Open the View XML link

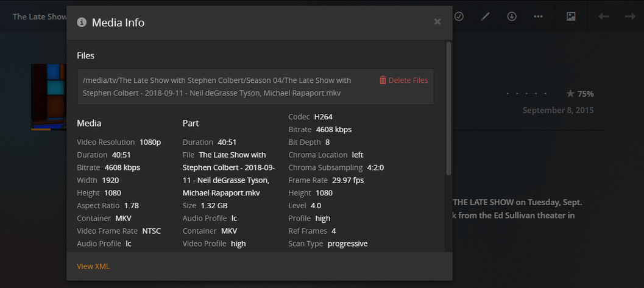coord(93,266)
